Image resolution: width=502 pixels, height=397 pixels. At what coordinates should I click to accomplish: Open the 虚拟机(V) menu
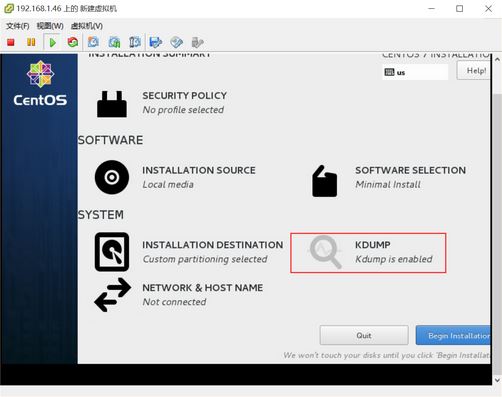click(87, 26)
